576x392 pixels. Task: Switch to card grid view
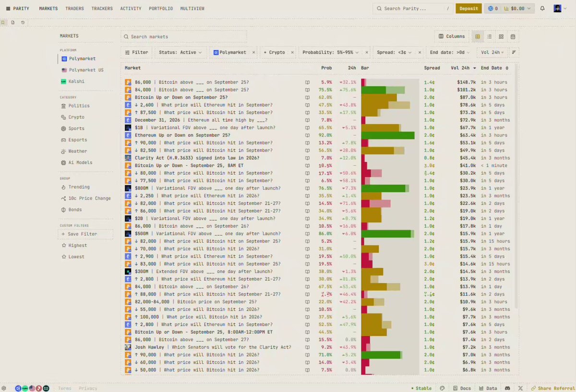pyautogui.click(x=501, y=36)
